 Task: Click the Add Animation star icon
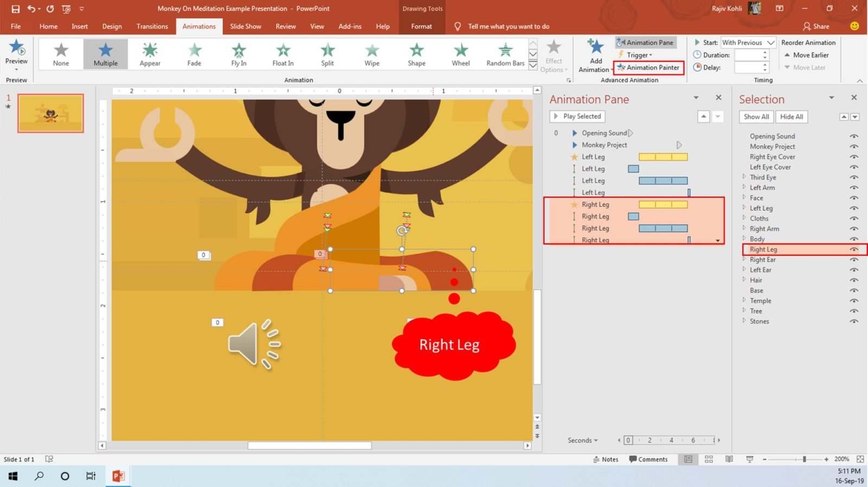596,47
